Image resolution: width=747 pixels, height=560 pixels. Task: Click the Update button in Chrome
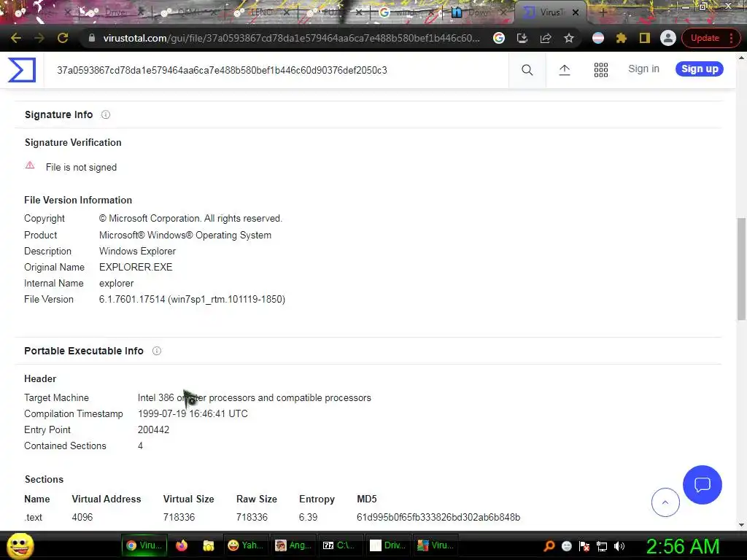point(710,38)
